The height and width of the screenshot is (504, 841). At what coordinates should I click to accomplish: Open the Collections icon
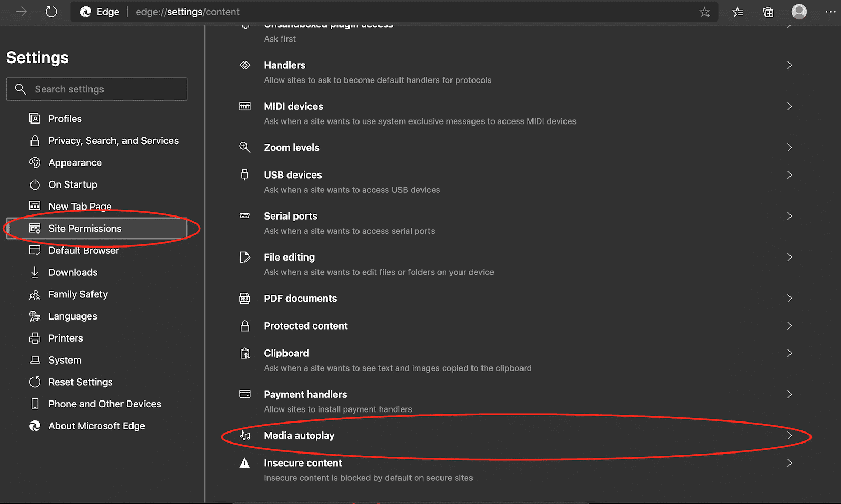click(767, 12)
